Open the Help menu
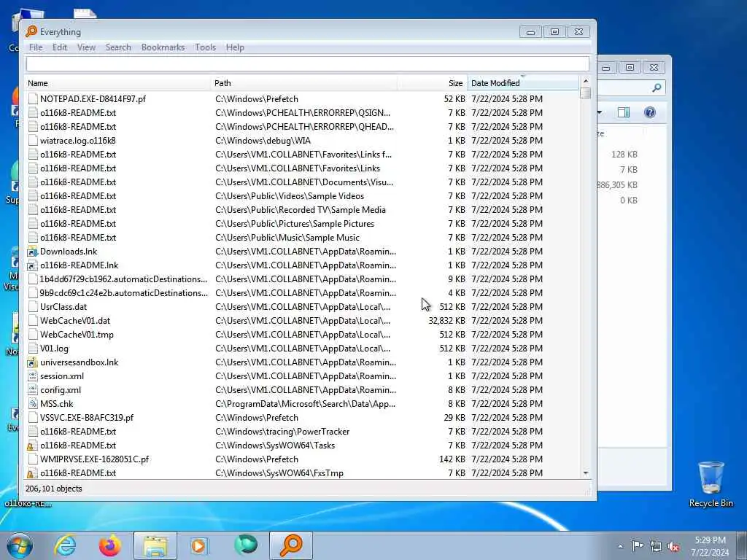Viewport: 747px width, 560px height. tap(235, 47)
